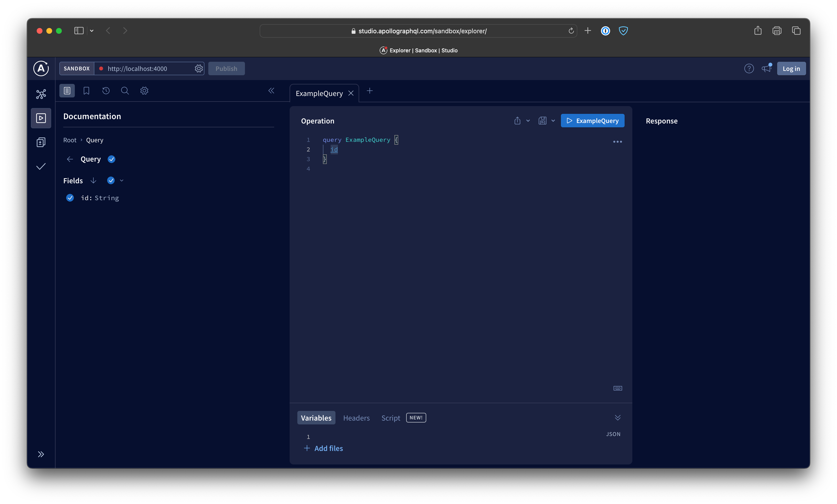The height and width of the screenshot is (504, 837).
Task: Open the save options dropdown chevron
Action: [x=553, y=121]
